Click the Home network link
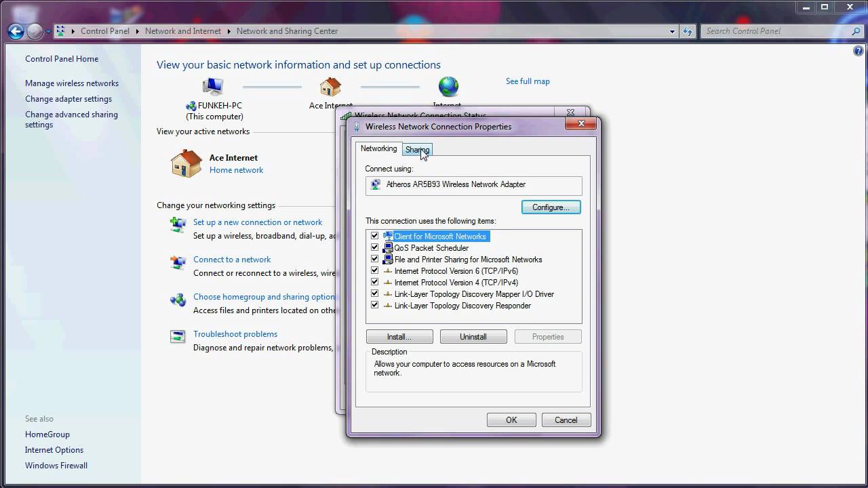Screen dimensions: 868x488 (236, 170)
